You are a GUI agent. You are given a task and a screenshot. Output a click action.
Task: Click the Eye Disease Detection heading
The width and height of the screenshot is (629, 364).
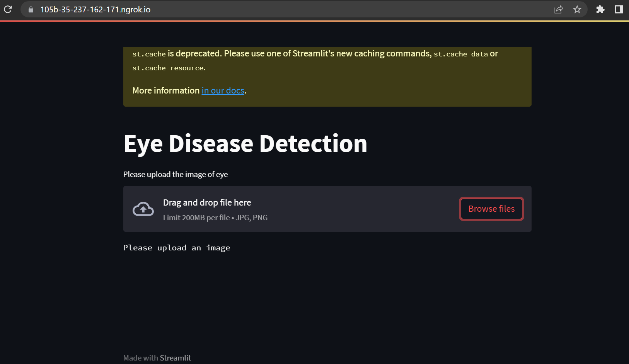[x=245, y=144]
